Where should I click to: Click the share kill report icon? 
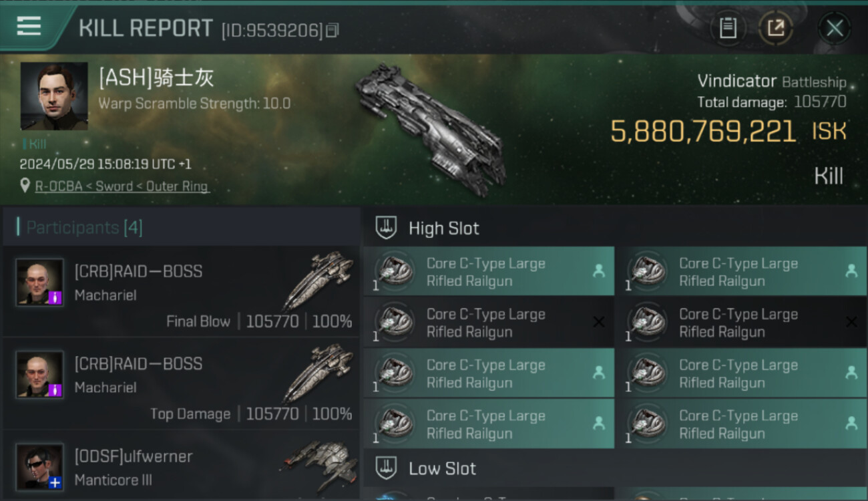(775, 29)
